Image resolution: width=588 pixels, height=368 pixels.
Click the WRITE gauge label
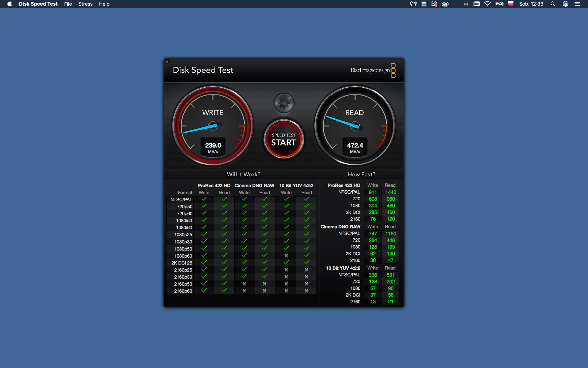pos(213,112)
